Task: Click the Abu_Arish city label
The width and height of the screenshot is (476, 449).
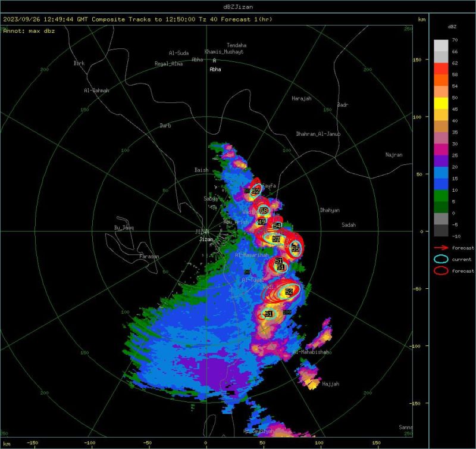Action: (x=236, y=222)
